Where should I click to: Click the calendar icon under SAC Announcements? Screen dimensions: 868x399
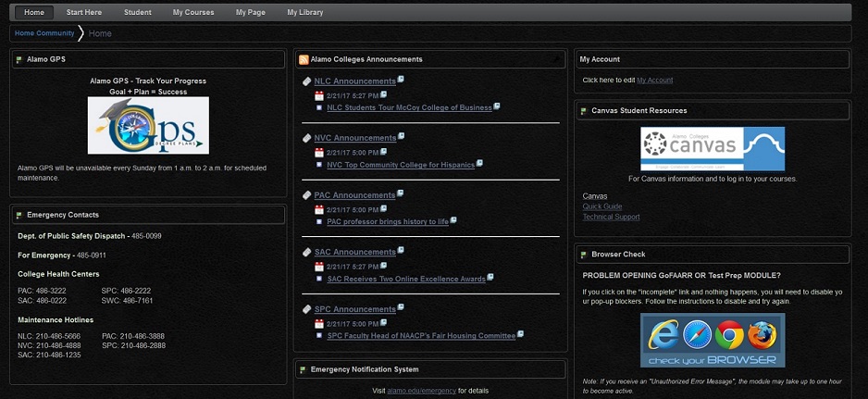click(x=319, y=267)
